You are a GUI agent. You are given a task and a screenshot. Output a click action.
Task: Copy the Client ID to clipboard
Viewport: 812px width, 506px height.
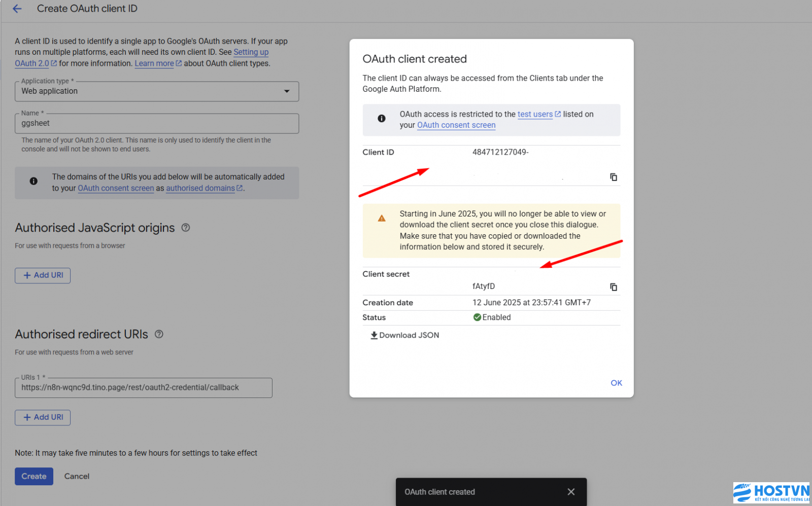click(614, 177)
